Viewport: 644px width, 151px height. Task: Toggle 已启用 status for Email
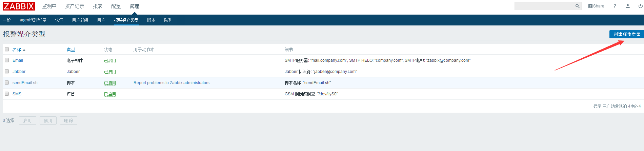pyautogui.click(x=110, y=61)
